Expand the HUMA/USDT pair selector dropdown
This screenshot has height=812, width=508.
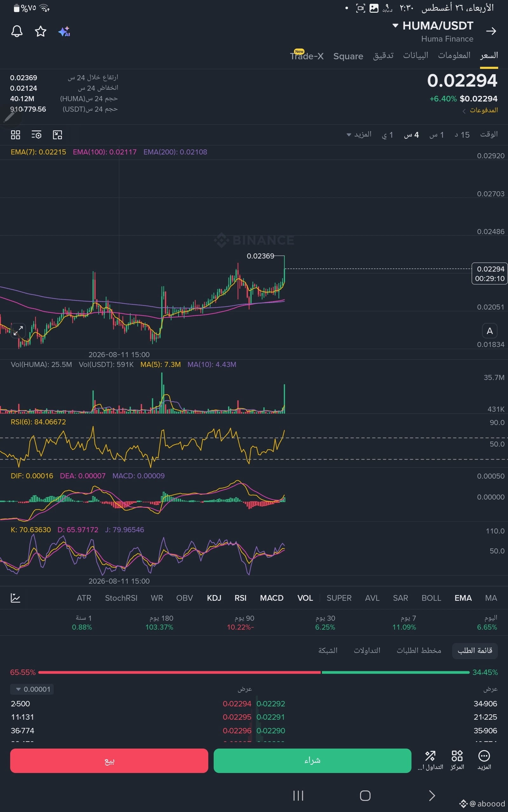point(433,26)
